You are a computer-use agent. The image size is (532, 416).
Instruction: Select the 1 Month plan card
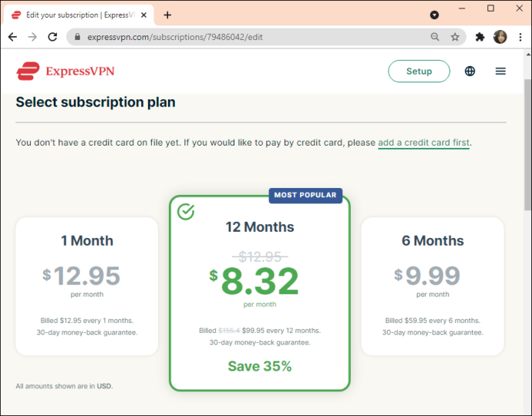(x=87, y=286)
